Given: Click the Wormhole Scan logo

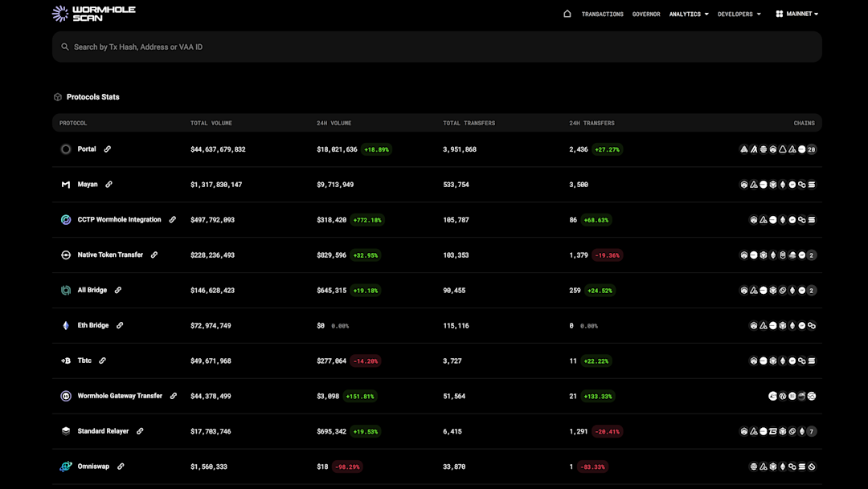Looking at the screenshot, I should coord(93,14).
